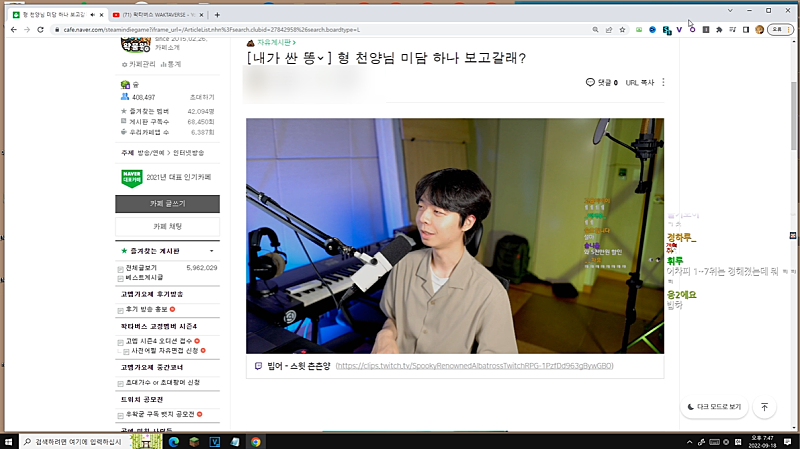Open 고멤 시즌4 오디션 접수 board
The width and height of the screenshot is (800, 449).
(x=159, y=341)
